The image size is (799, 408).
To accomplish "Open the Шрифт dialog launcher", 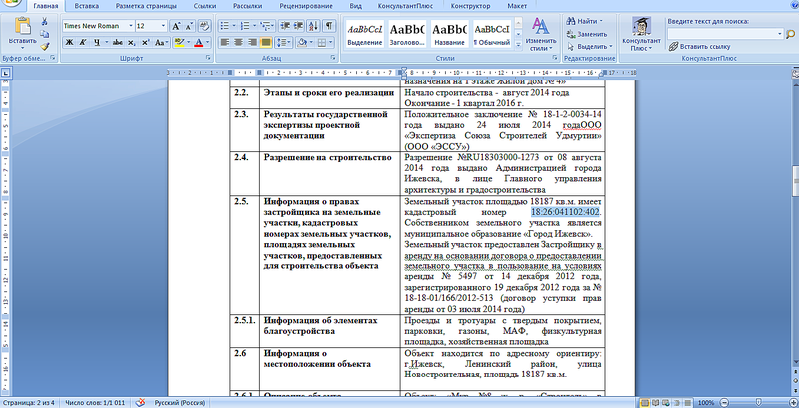I will pyautogui.click(x=208, y=58).
